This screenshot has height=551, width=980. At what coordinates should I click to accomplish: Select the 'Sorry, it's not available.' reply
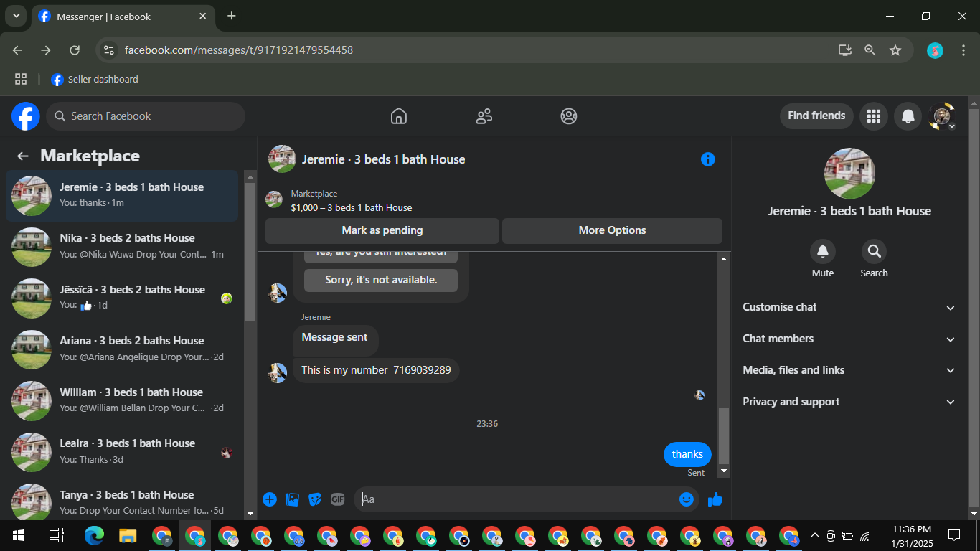(x=381, y=280)
